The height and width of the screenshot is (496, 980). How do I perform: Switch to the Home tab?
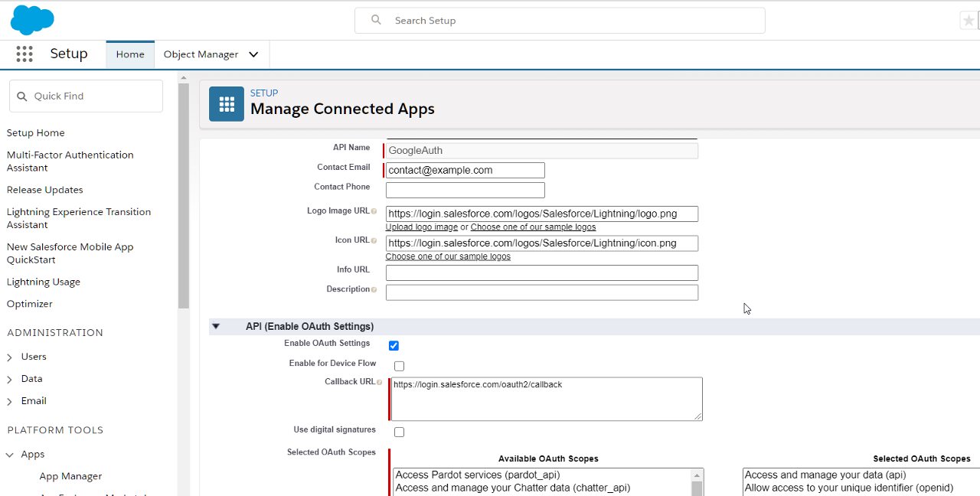(x=130, y=54)
